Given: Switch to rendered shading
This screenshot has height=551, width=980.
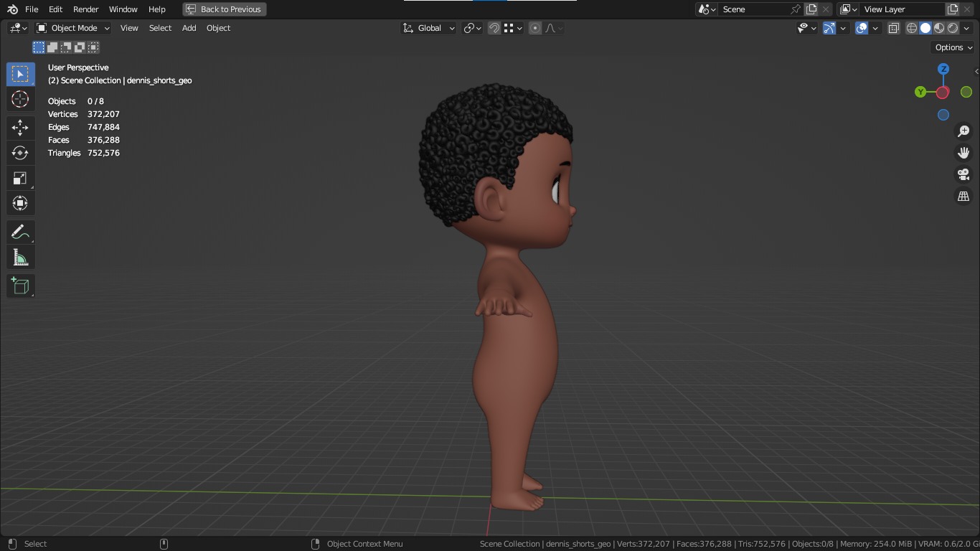Looking at the screenshot, I should pos(953,28).
